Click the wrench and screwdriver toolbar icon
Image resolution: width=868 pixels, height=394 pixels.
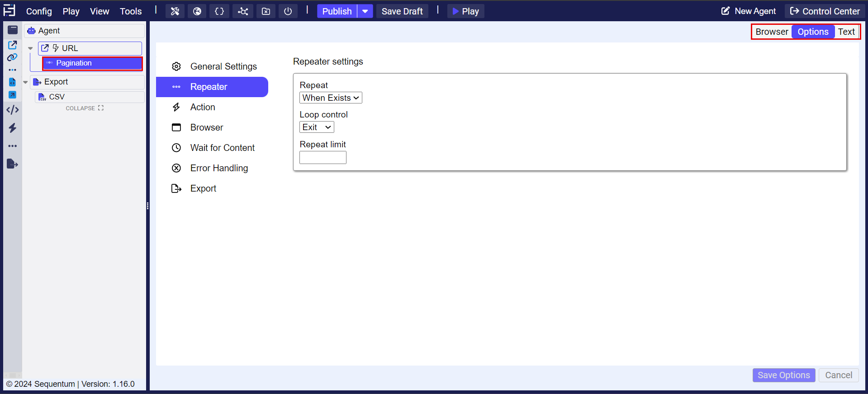[x=175, y=11]
